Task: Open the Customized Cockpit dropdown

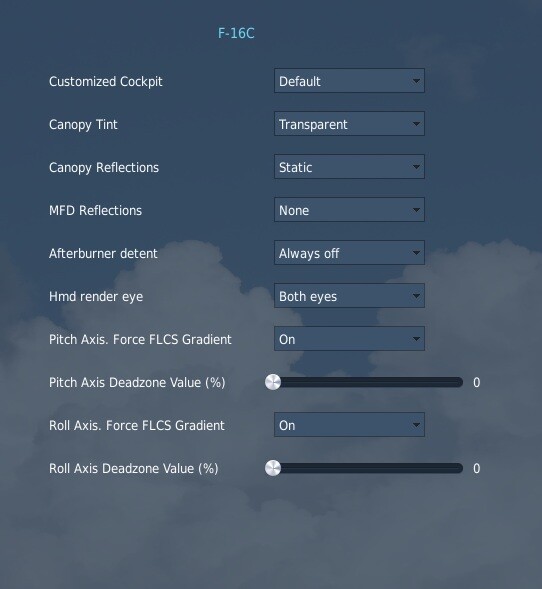Action: tap(349, 81)
